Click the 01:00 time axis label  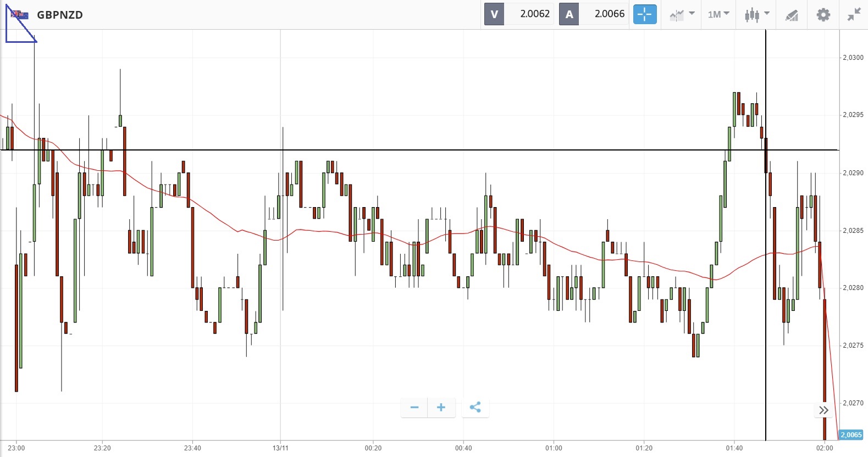[554, 448]
